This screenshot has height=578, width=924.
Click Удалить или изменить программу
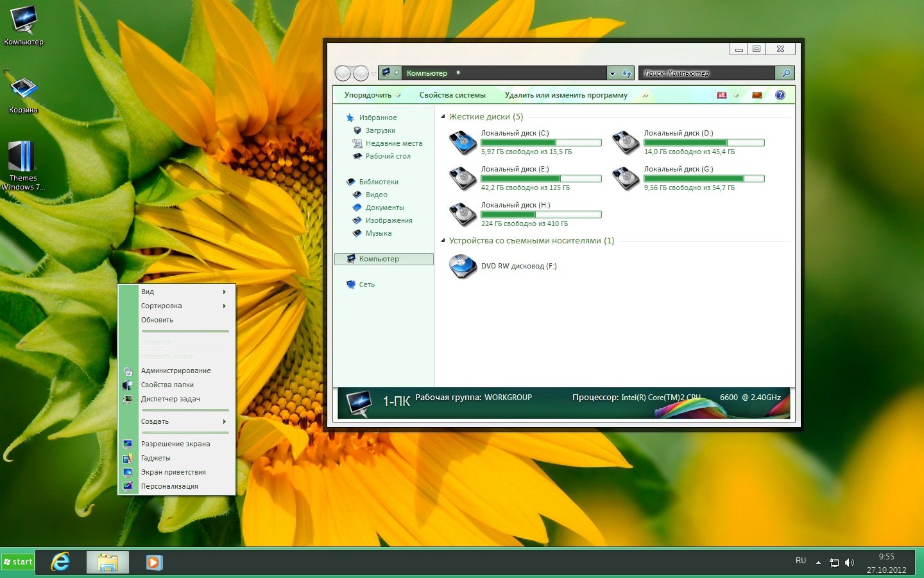click(566, 95)
